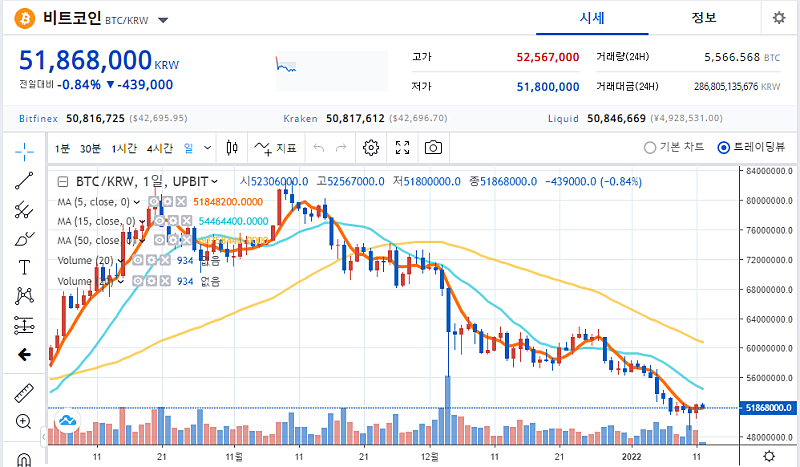Viewport: 800px width, 467px height.
Task: Select the pitchfork / Gann drawing tool
Action: click(x=24, y=210)
